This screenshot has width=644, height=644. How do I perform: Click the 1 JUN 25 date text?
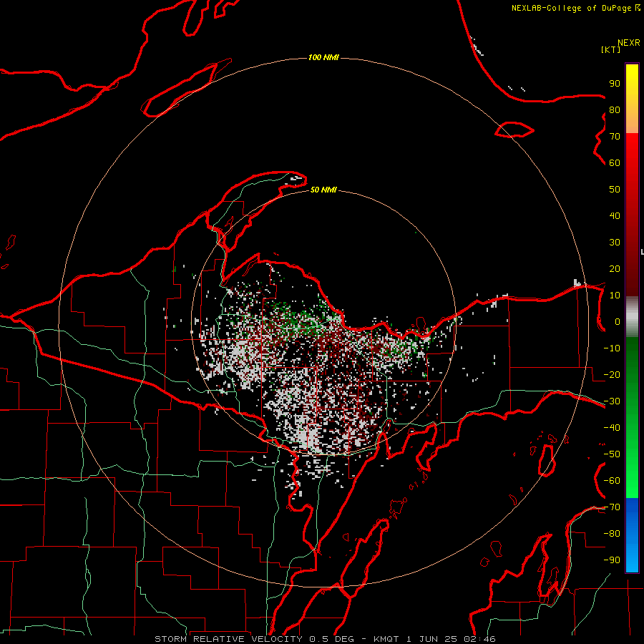point(432,639)
